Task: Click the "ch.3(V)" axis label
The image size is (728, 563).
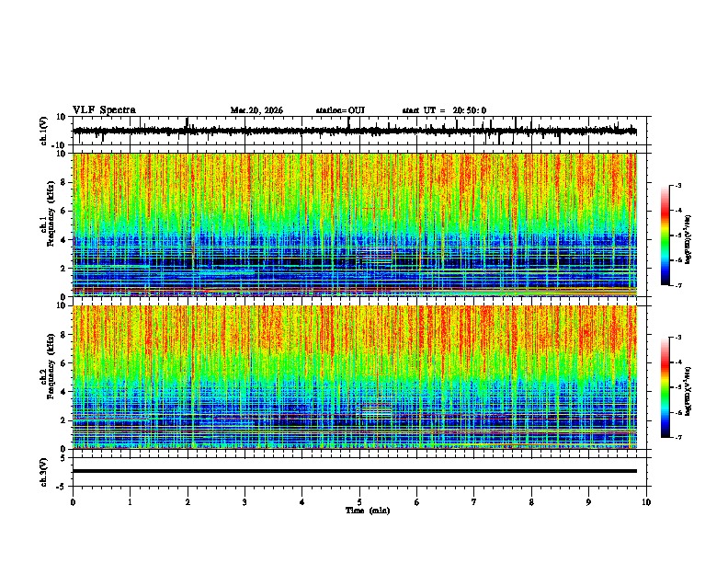Action: coord(44,472)
